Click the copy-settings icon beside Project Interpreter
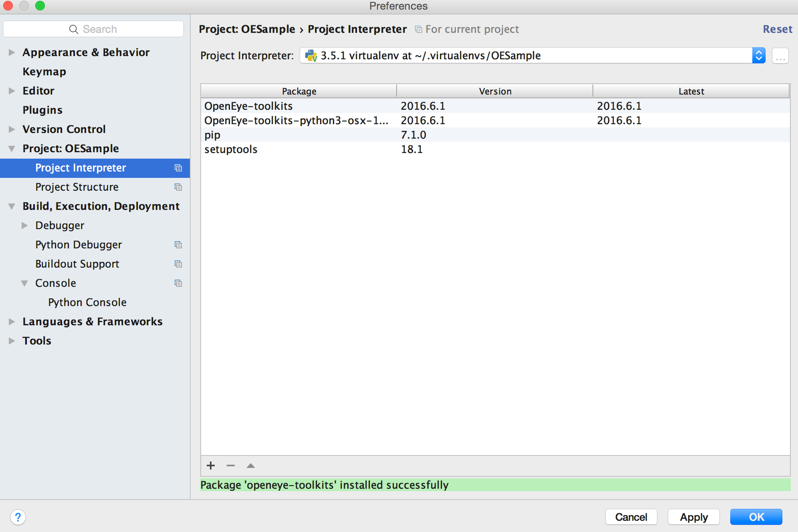This screenshot has width=798, height=532. click(178, 168)
